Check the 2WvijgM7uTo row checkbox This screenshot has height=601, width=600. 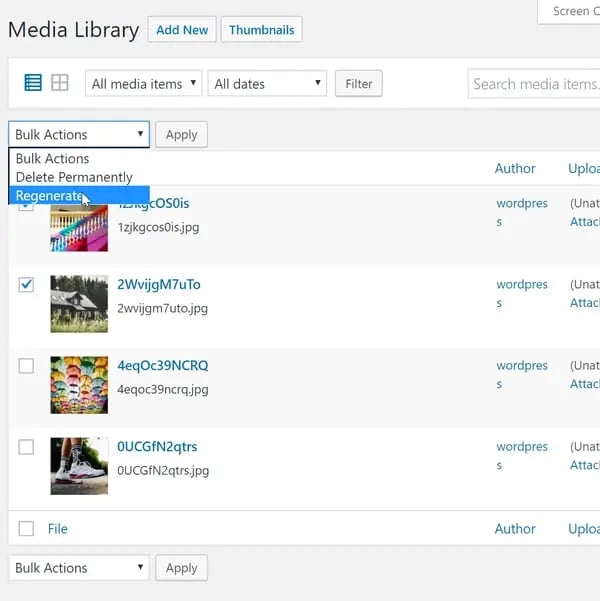click(x=26, y=285)
